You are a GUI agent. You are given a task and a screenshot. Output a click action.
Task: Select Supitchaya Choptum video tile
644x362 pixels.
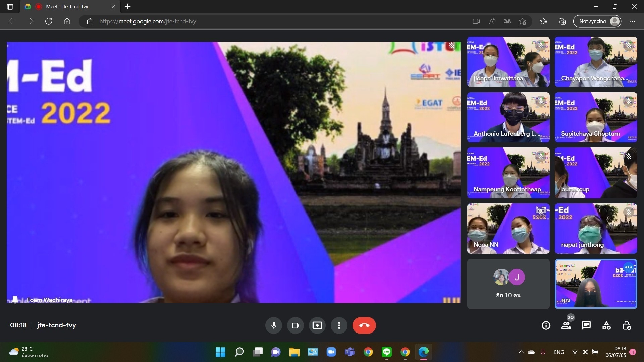pyautogui.click(x=596, y=117)
